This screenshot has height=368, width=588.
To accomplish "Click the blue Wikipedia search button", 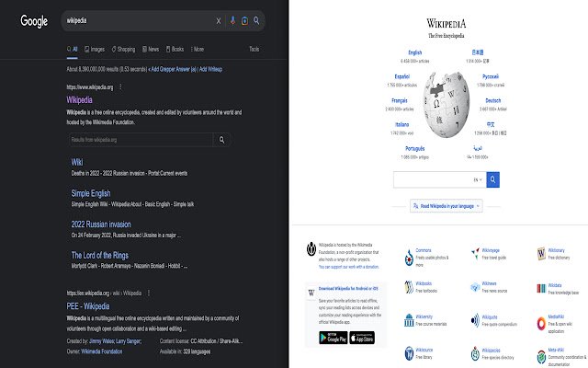I will click(492, 179).
